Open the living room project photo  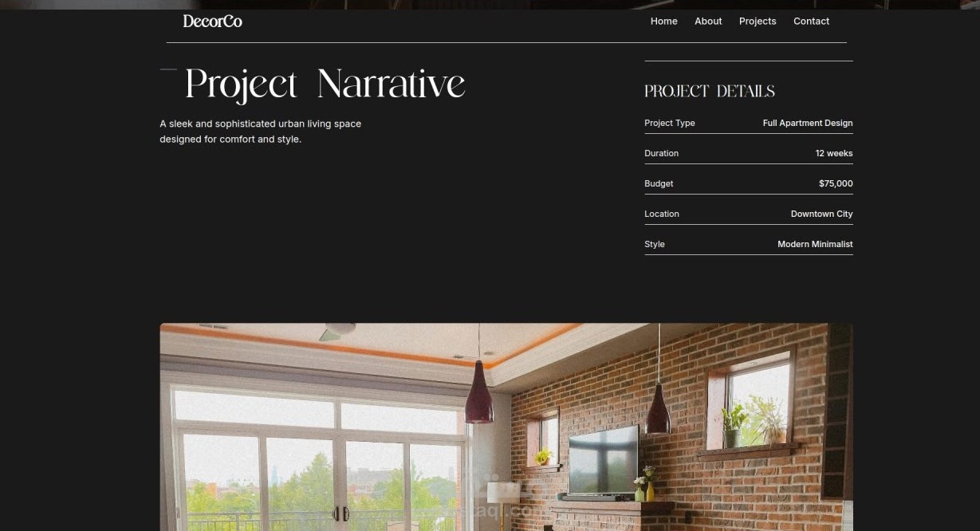[x=506, y=427]
